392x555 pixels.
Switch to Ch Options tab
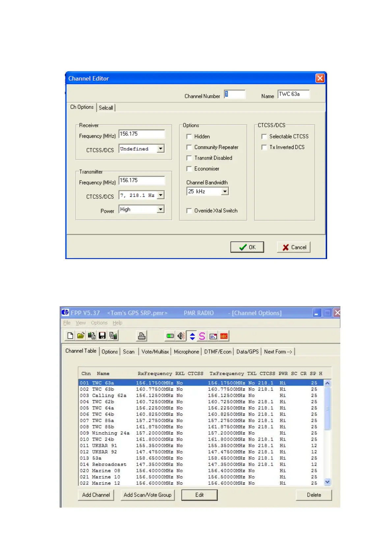tap(82, 107)
